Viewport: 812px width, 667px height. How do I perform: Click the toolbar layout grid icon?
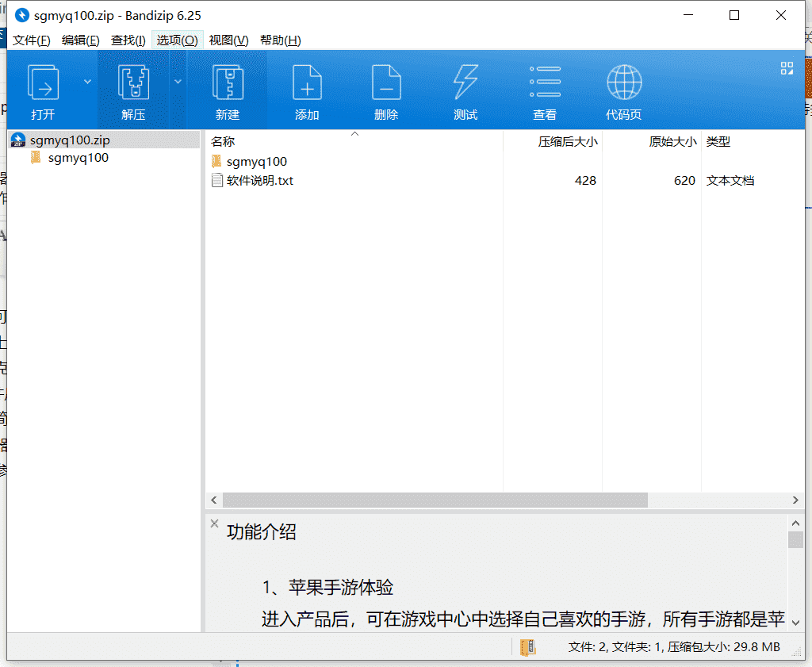coord(787,68)
